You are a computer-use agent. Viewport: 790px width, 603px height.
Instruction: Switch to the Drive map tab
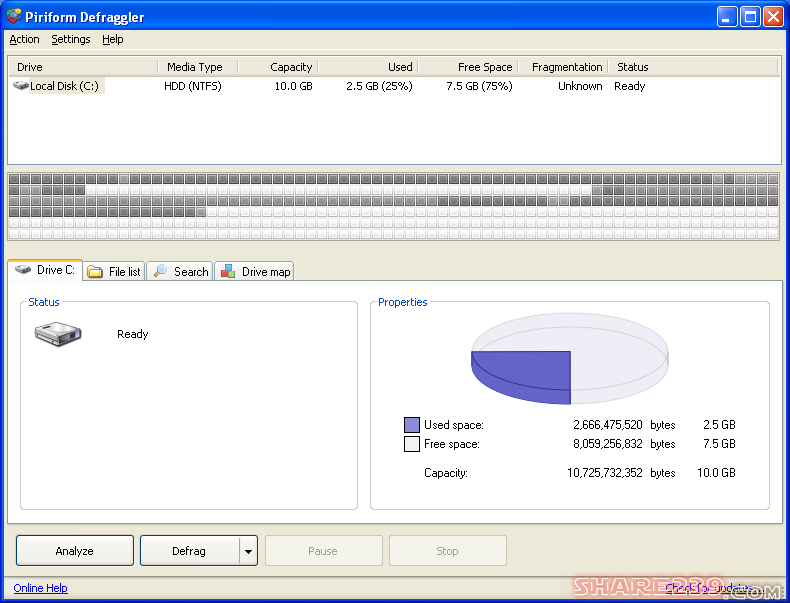254,272
